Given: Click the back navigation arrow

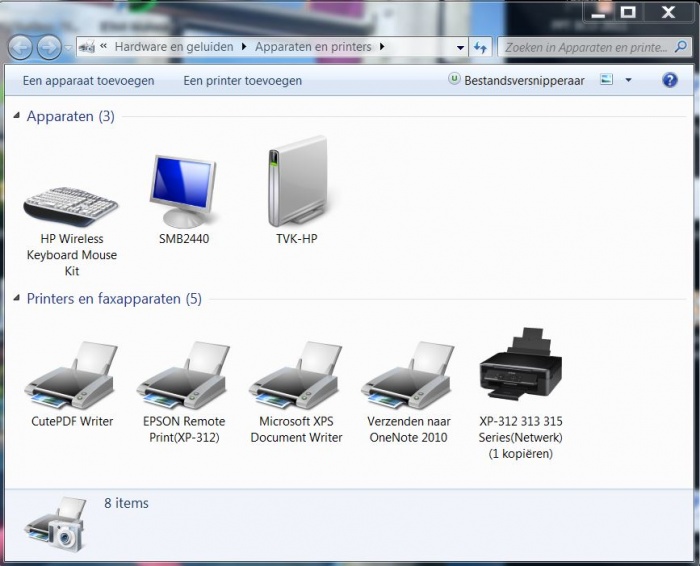Looking at the screenshot, I should tap(20, 47).
